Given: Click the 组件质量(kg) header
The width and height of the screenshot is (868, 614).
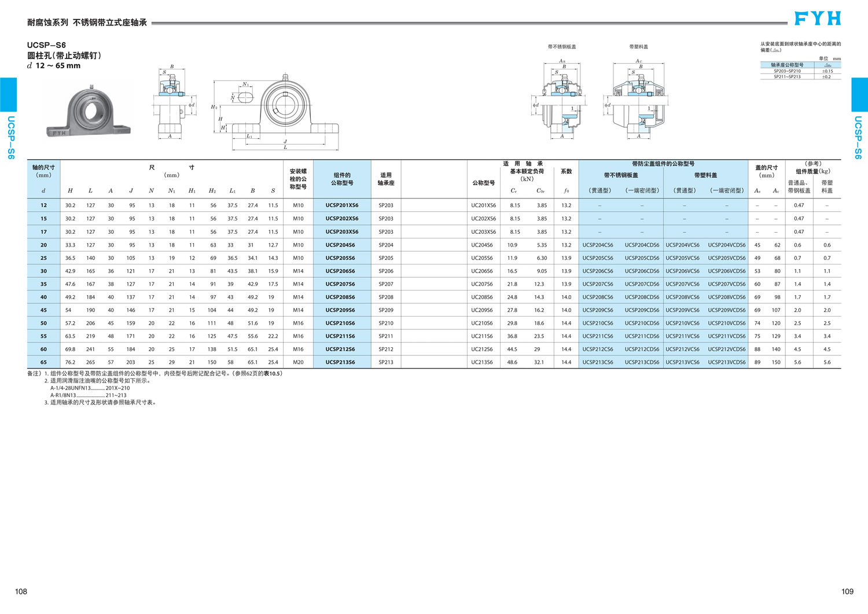Looking at the screenshot, I should 813,171.
